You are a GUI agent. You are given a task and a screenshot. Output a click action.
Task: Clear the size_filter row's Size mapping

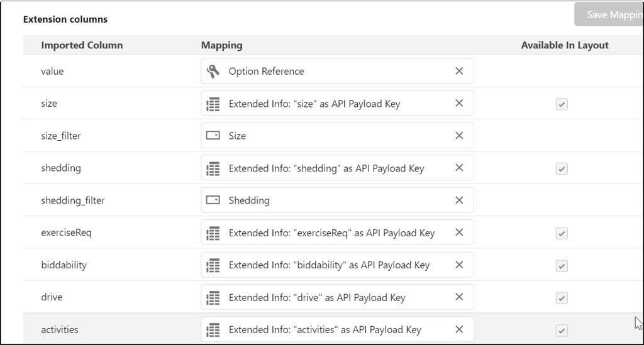[459, 135]
